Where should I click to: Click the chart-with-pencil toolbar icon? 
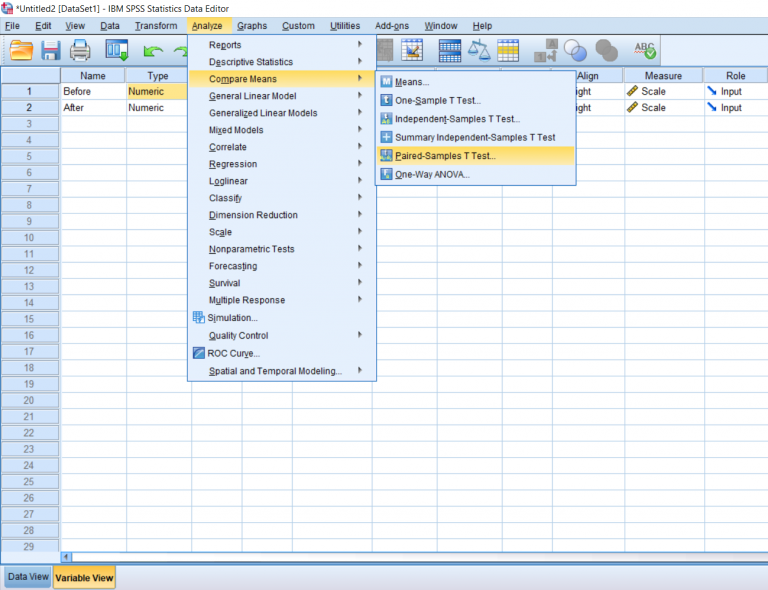point(412,50)
